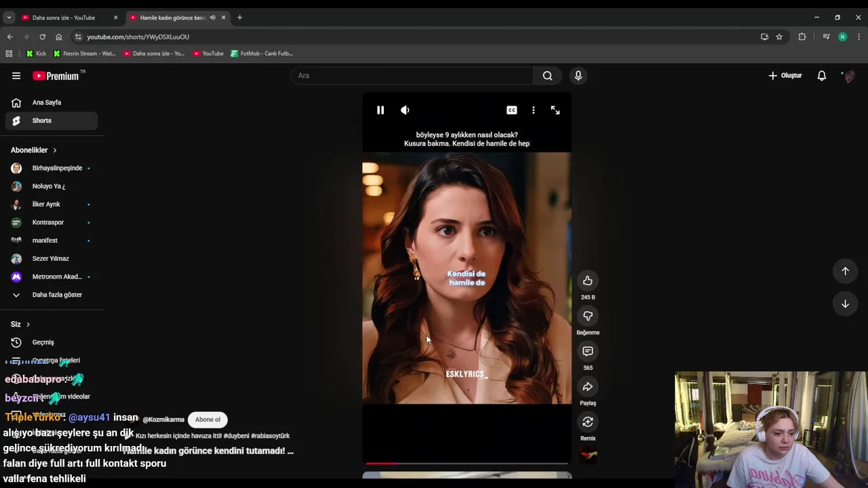Open the YouTube account avatar menu
The height and width of the screenshot is (488, 868).
click(x=848, y=76)
